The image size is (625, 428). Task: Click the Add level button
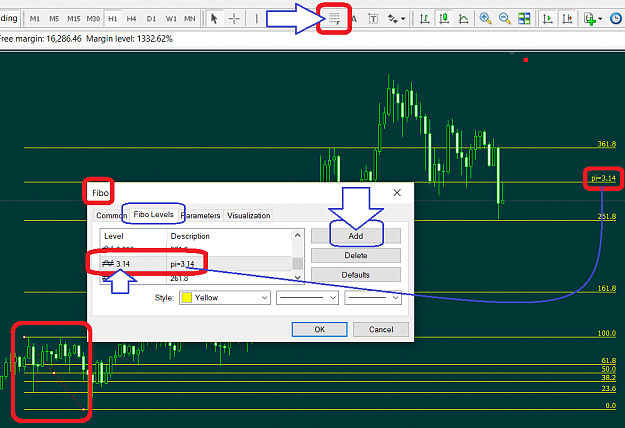pyautogui.click(x=356, y=236)
